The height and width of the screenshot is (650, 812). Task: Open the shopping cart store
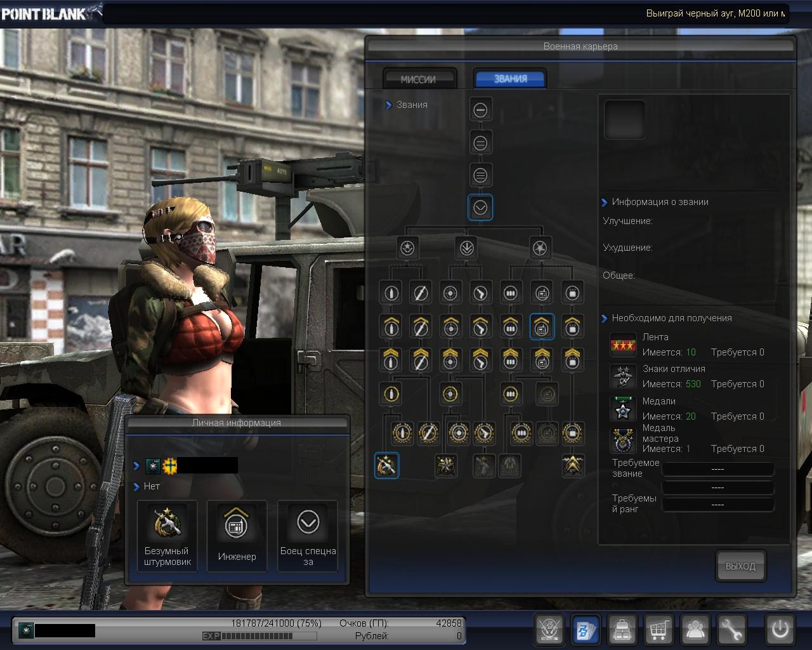[x=659, y=629]
